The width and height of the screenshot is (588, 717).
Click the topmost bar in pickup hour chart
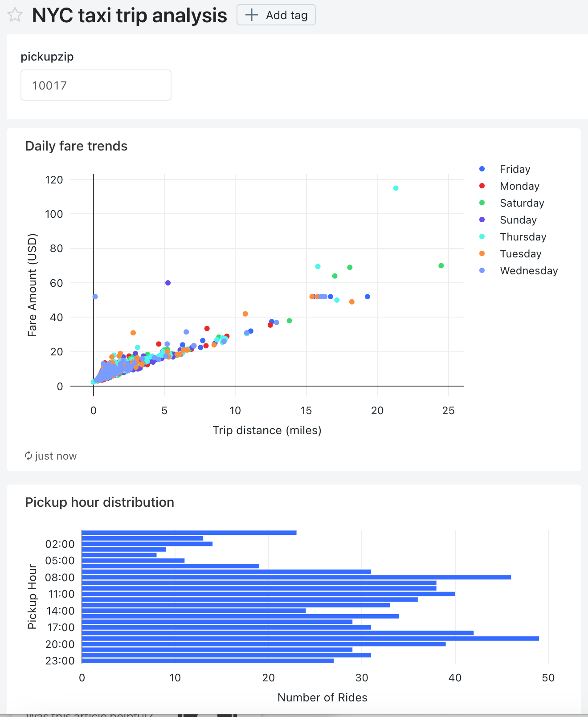coord(189,533)
